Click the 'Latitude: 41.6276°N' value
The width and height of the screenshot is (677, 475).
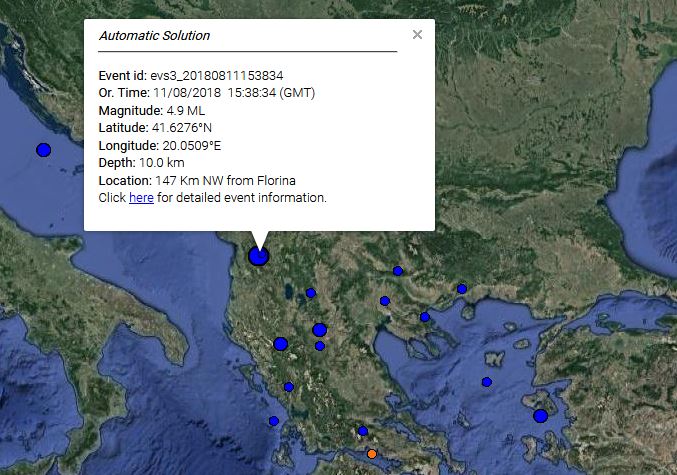(155, 128)
